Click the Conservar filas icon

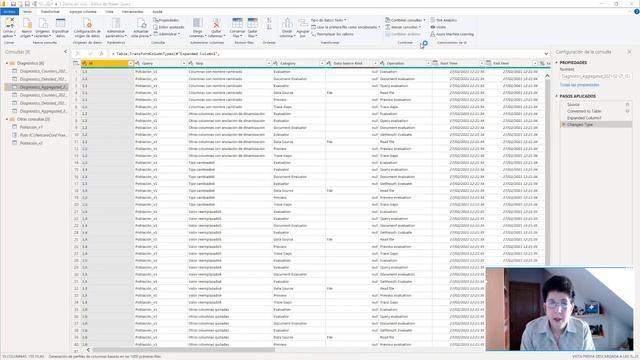point(237,23)
